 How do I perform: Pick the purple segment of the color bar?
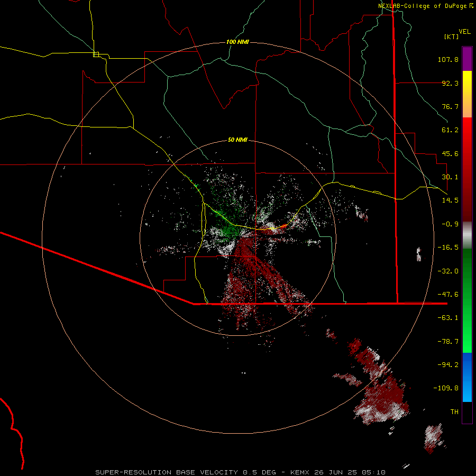(x=467, y=59)
